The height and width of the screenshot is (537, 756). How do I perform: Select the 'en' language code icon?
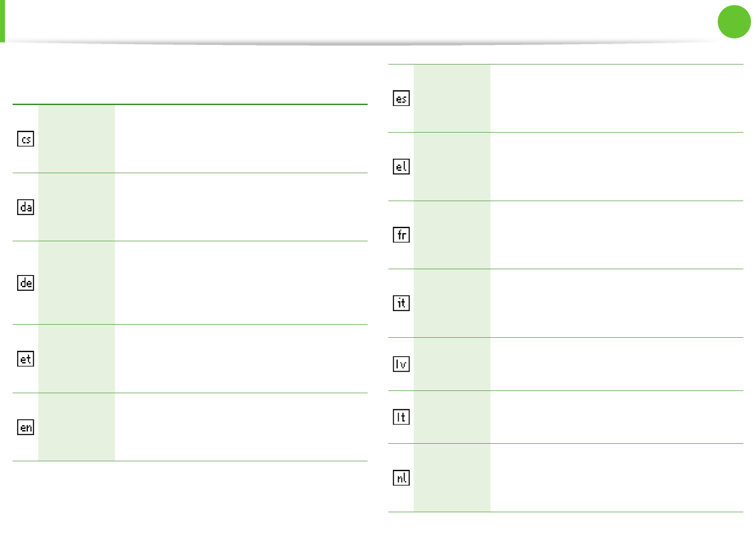tap(26, 427)
